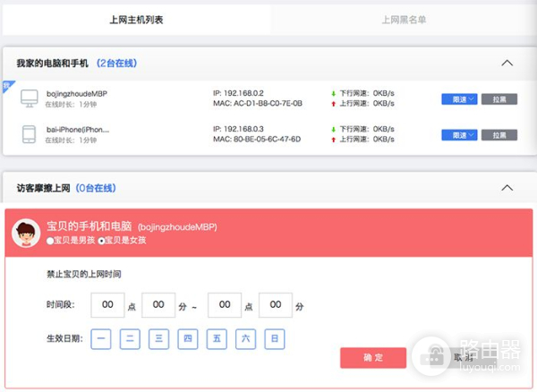The height and width of the screenshot is (392, 537).
Task: Toggle Sunday 日 in 生效日期
Action: tap(275, 339)
